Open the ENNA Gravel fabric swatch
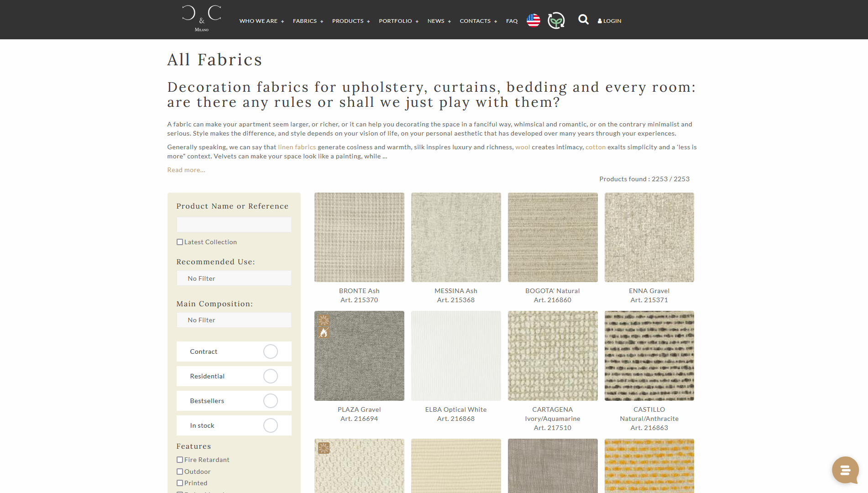This screenshot has height=493, width=868. coord(649,237)
